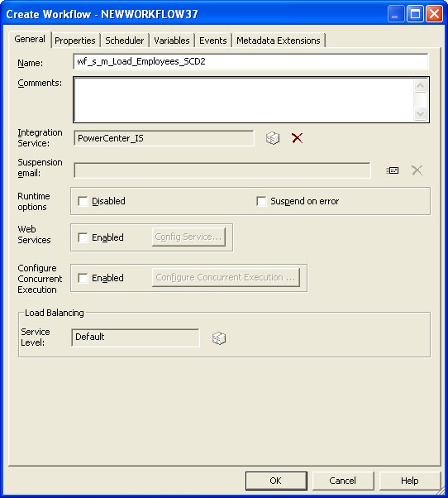Go to the Variables tab
This screenshot has height=498, width=448.
point(172,41)
